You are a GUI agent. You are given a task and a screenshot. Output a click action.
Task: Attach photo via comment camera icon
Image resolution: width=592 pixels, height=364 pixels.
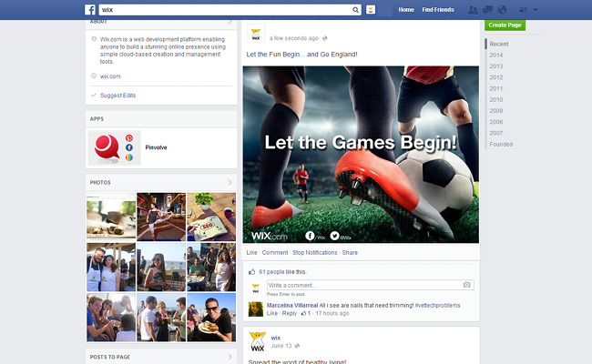click(466, 285)
